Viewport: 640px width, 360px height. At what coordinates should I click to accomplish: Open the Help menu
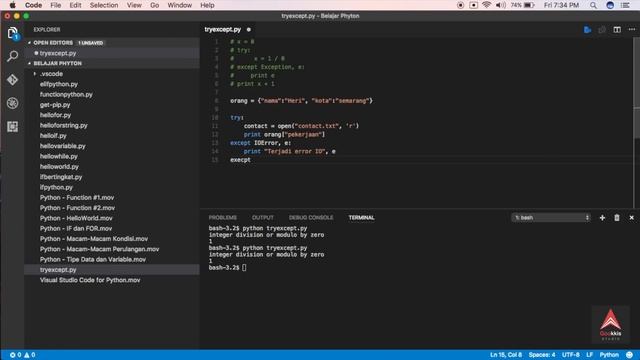coord(207,5)
